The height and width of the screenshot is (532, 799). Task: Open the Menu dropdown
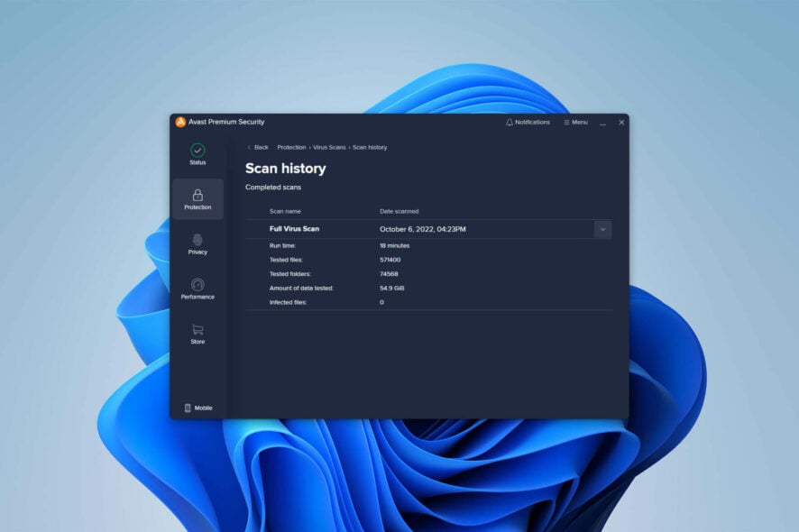[x=577, y=122]
